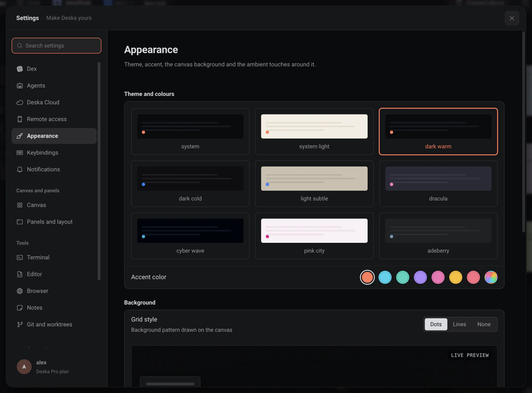This screenshot has height=393, width=532.
Task: Choose the pink city theme card
Action: click(x=314, y=236)
